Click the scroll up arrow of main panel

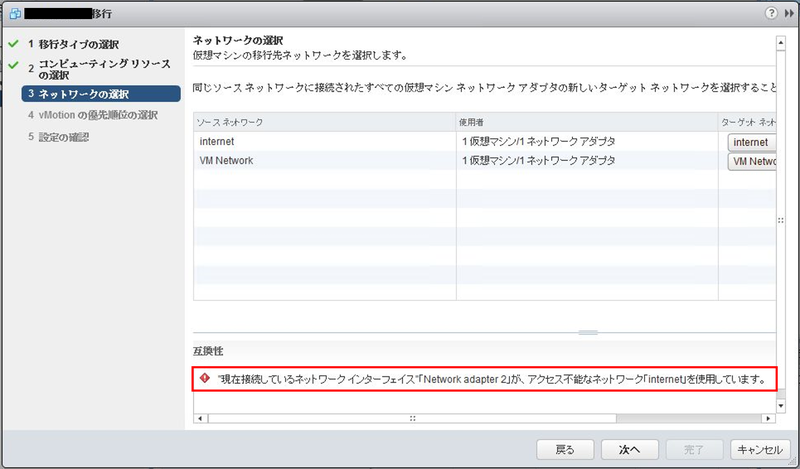(781, 43)
